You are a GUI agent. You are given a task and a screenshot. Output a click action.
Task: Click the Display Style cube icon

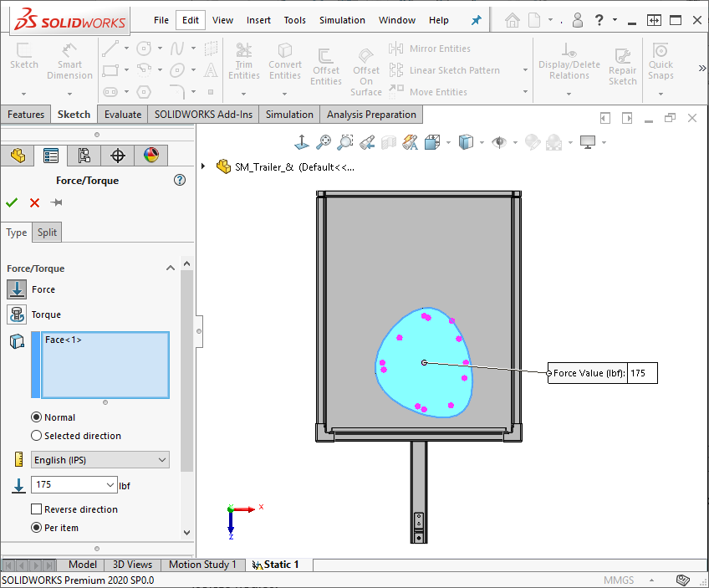tap(466, 142)
